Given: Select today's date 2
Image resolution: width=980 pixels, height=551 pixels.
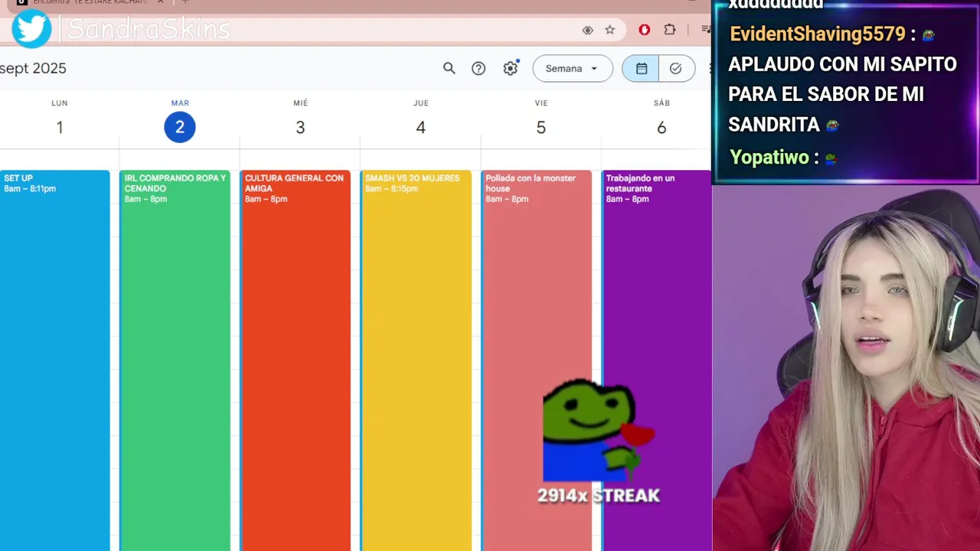Looking at the screenshot, I should tap(180, 127).
